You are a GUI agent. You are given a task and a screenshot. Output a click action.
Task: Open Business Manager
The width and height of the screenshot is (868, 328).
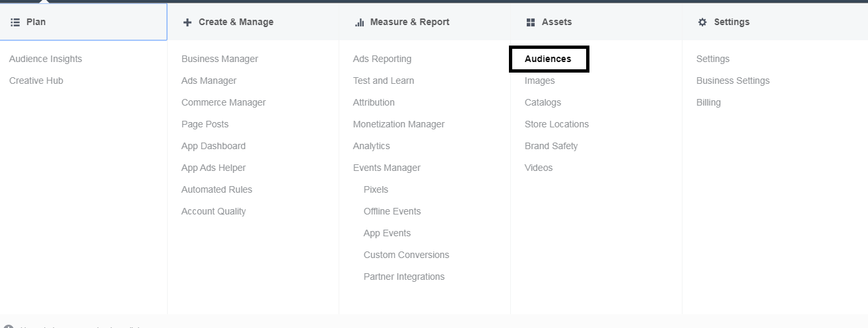point(220,59)
